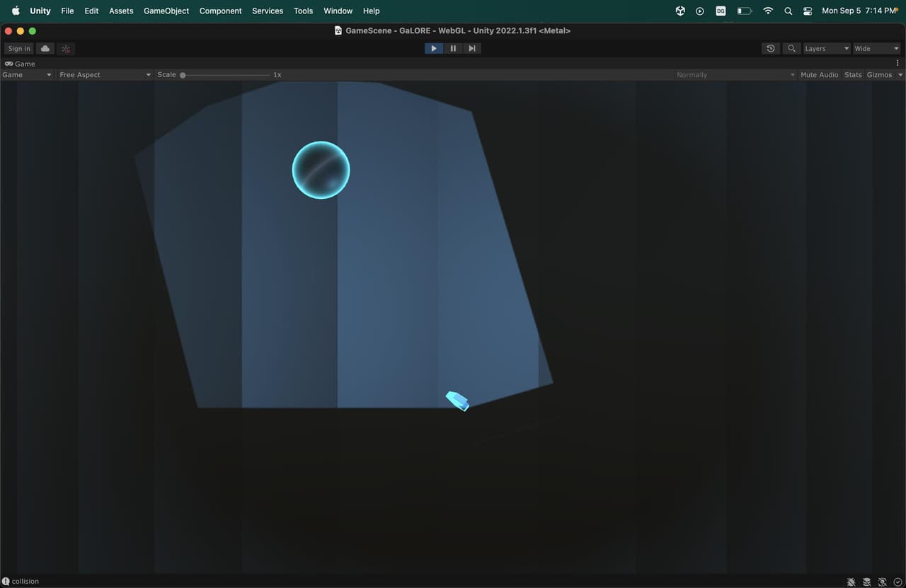Open the GameObject menu
The image size is (906, 588).
click(166, 11)
